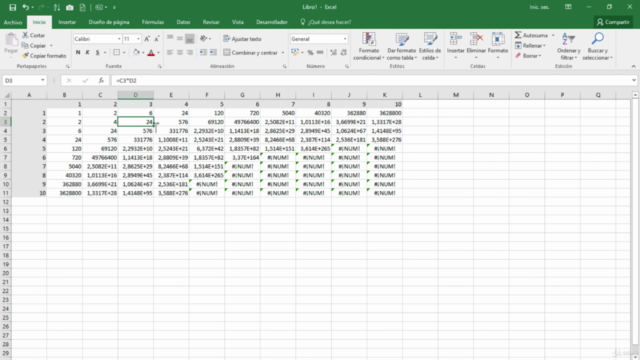This screenshot has width=640, height=360.
Task: Click the Ajustar texto wrap icon
Action: click(227, 39)
